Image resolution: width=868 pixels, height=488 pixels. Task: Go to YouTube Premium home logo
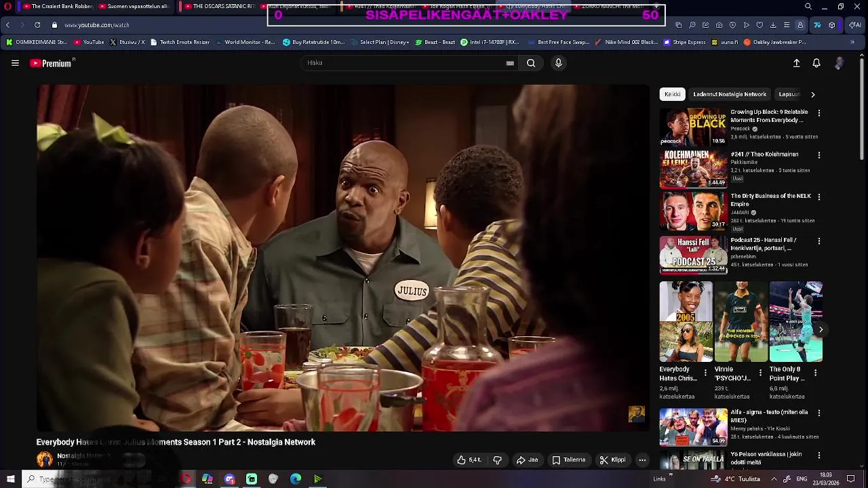(x=52, y=63)
